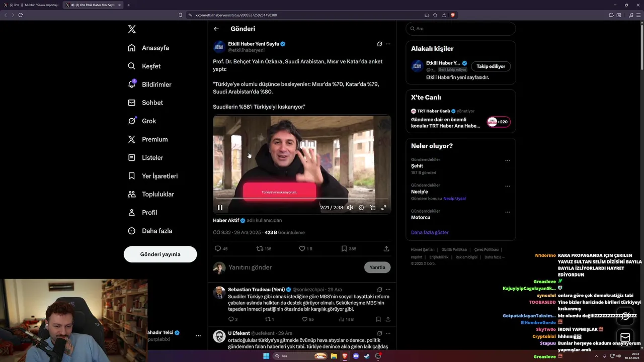Click the Grok icon on the main post

[379, 44]
